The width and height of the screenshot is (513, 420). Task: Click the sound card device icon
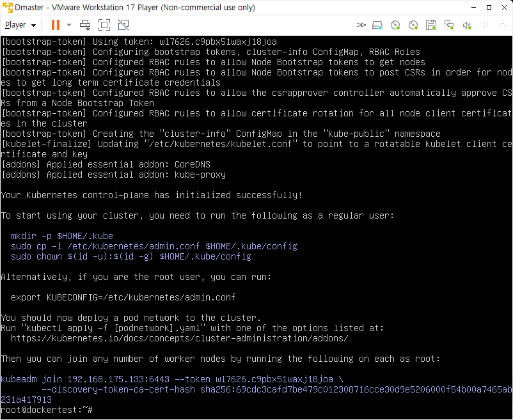(x=467, y=25)
